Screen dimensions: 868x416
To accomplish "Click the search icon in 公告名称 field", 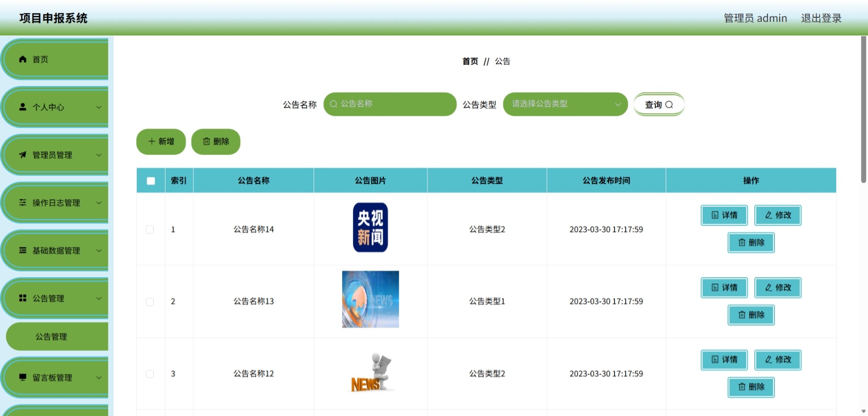I will point(333,104).
